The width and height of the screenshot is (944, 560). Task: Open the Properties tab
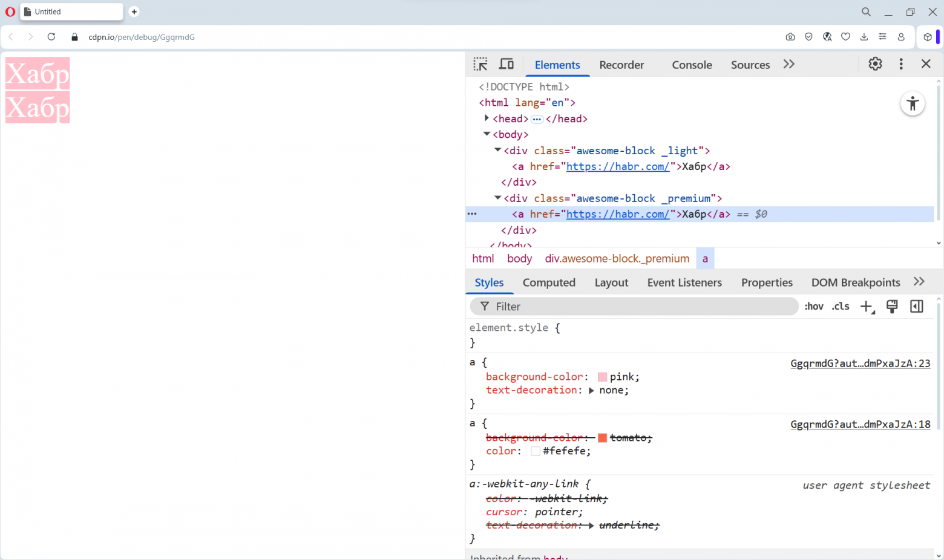[x=767, y=282]
